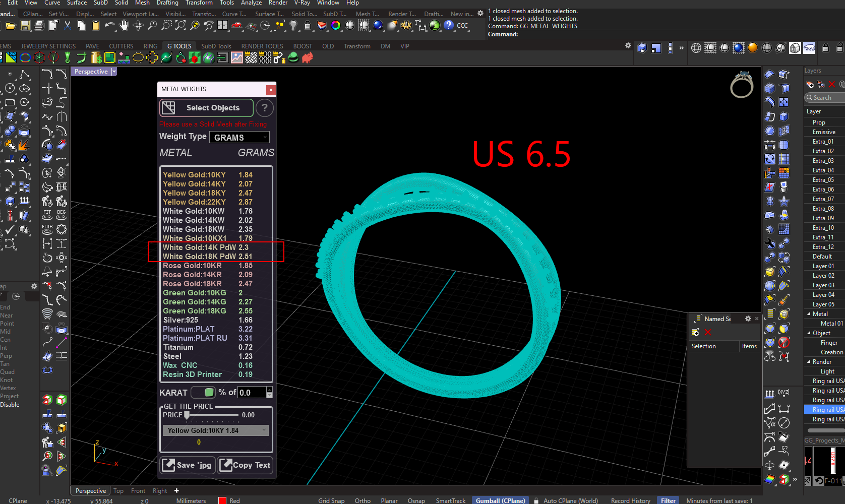Collapse the Render layer group
The image size is (845, 504).
[x=809, y=362]
